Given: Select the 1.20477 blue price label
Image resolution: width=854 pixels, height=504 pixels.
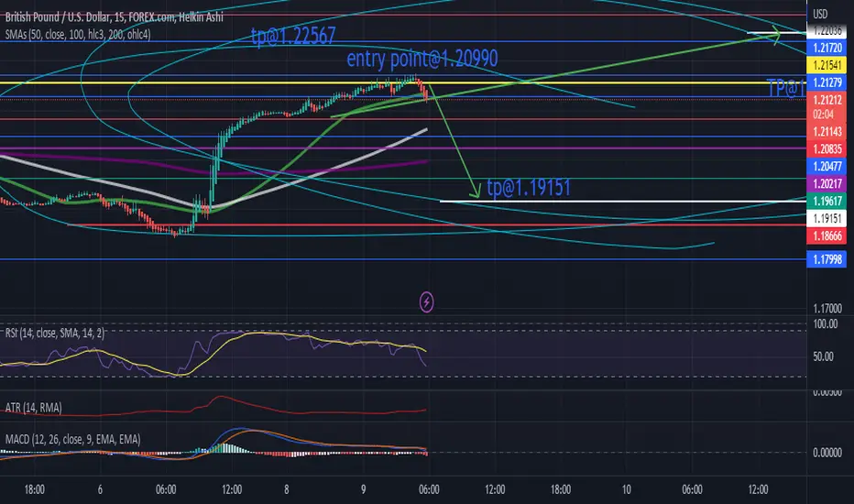Looking at the screenshot, I should click(827, 167).
